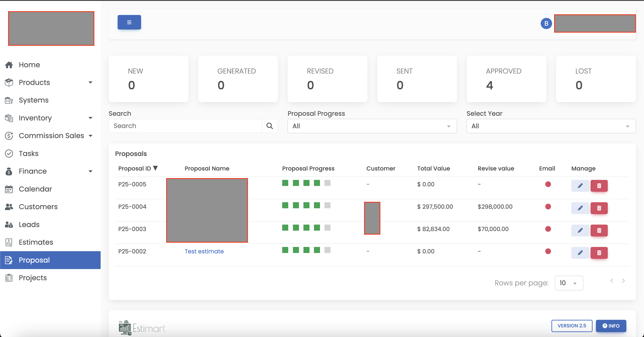
Task: Toggle descending sort on Proposal ID
Action: pyautogui.click(x=156, y=168)
